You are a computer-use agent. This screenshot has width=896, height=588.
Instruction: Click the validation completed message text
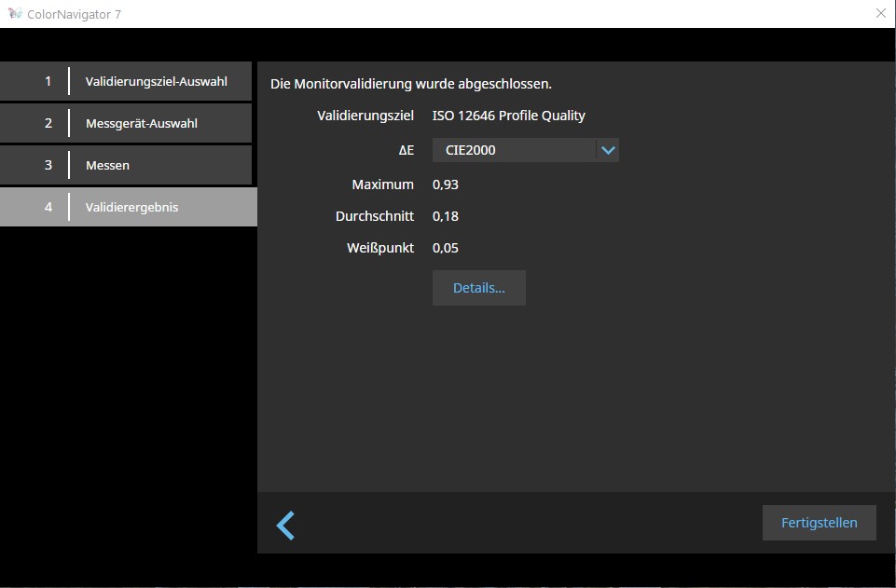click(x=410, y=84)
